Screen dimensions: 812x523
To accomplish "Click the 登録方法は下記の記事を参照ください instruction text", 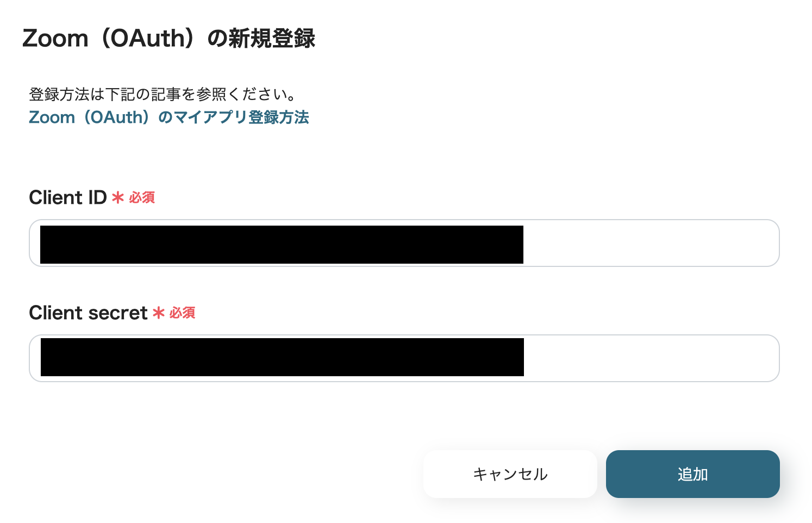I will pos(163,95).
